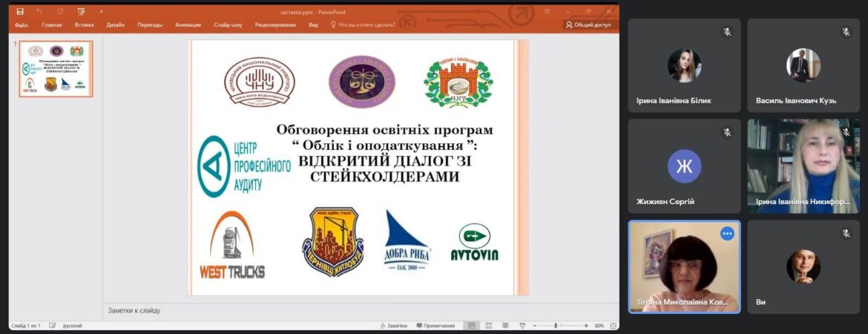868x334 pixels.
Task: Open ribbon display options icon in title bar
Action: pos(547,11)
